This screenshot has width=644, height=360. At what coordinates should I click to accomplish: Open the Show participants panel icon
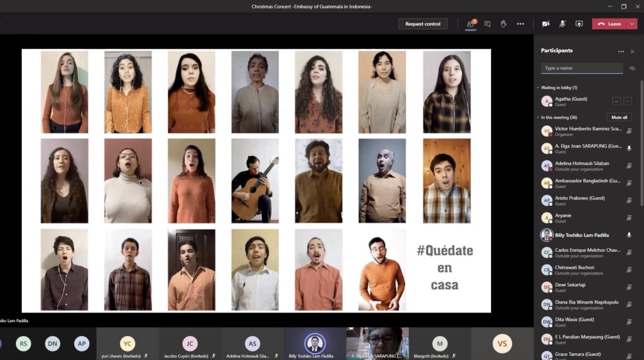coord(470,24)
